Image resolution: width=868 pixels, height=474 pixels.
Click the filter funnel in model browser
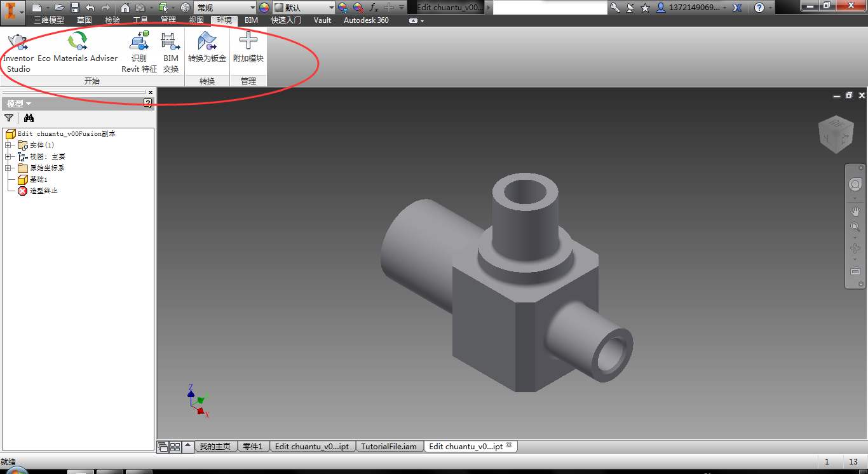[x=9, y=118]
